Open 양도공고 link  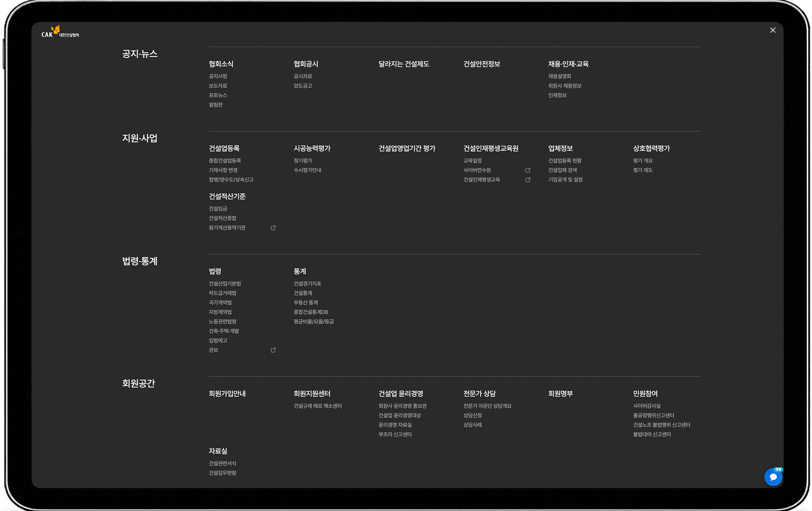click(303, 86)
